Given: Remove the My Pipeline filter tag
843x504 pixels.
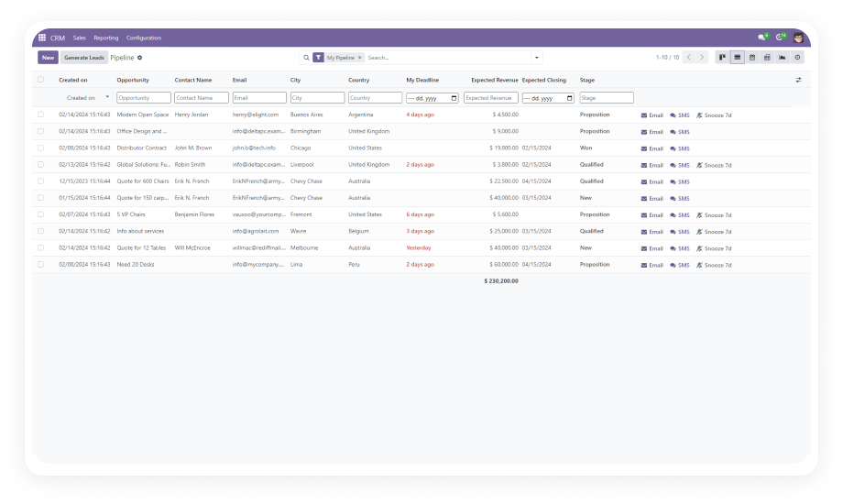Looking at the screenshot, I should click(360, 58).
